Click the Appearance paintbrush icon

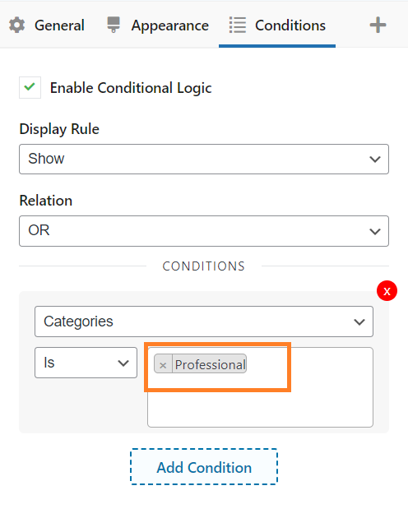point(114,25)
